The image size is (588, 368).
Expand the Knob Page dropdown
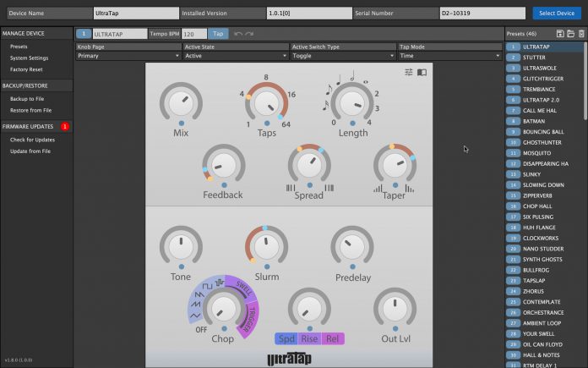pyautogui.click(x=128, y=56)
